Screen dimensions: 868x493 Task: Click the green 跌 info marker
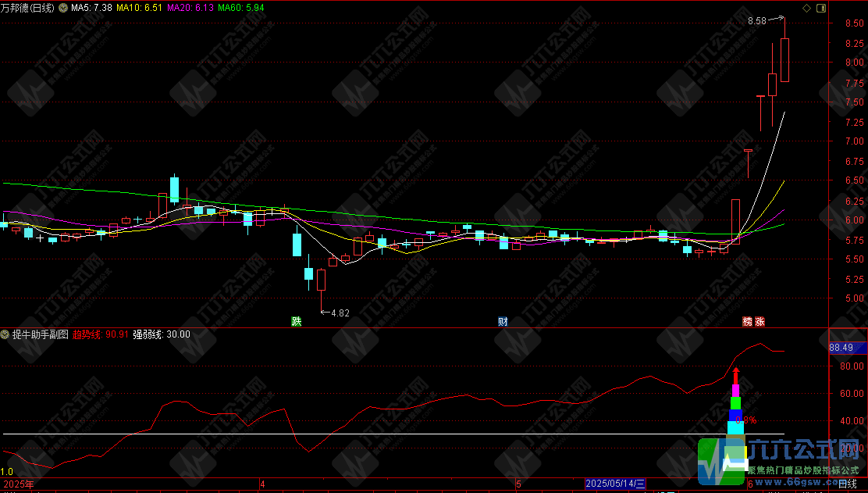296,321
